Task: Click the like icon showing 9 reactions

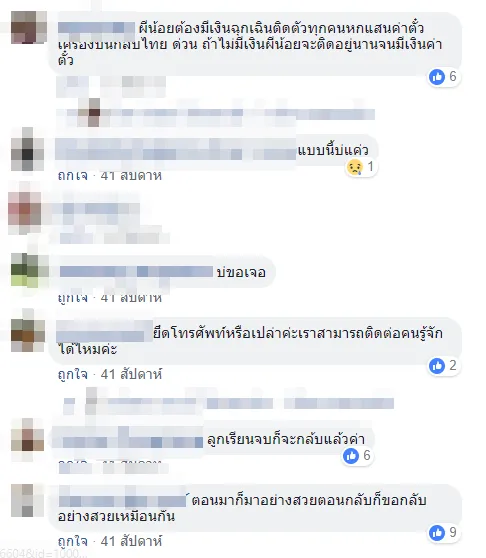Action: click(437, 533)
